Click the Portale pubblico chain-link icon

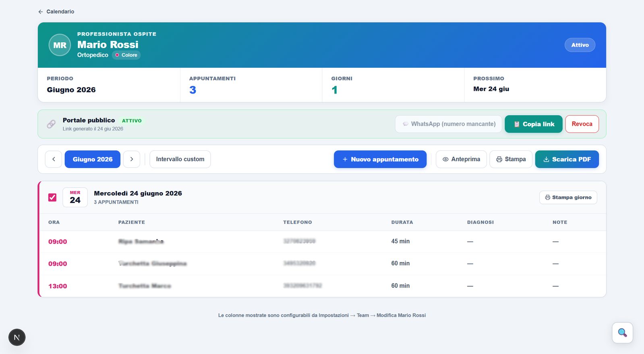(x=51, y=124)
